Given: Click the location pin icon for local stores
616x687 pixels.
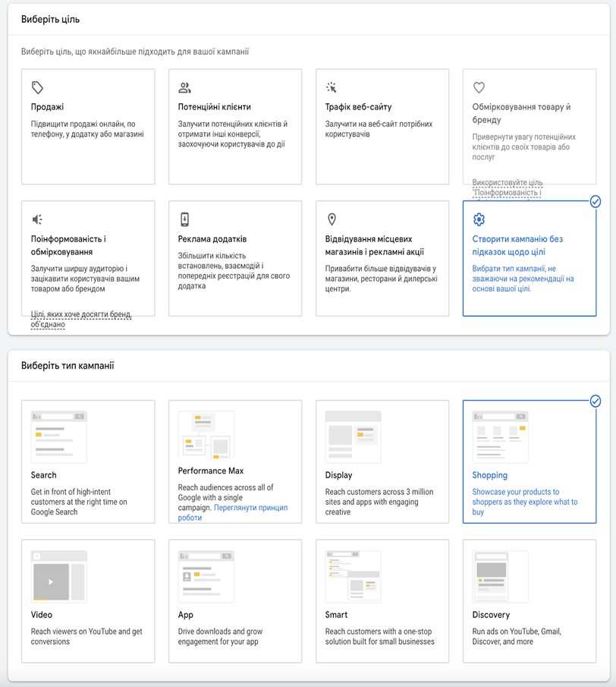Looking at the screenshot, I should click(332, 220).
